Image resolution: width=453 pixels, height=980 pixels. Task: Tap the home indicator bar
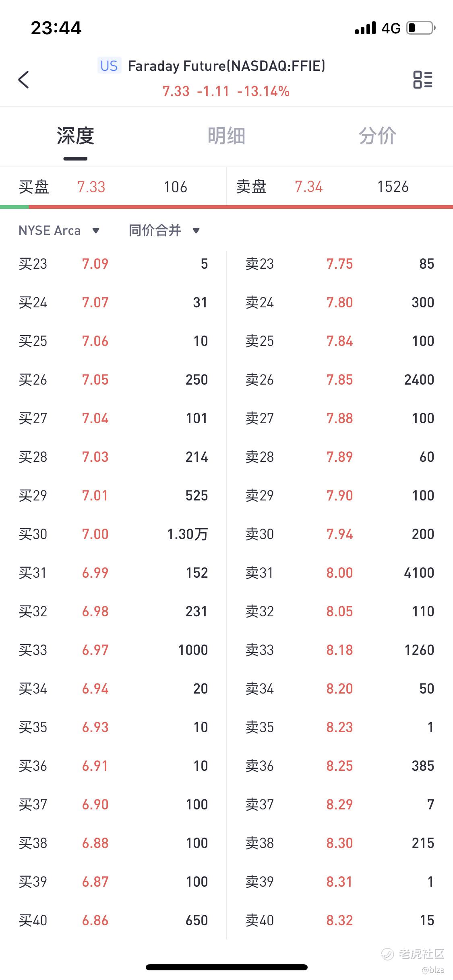pyautogui.click(x=226, y=967)
